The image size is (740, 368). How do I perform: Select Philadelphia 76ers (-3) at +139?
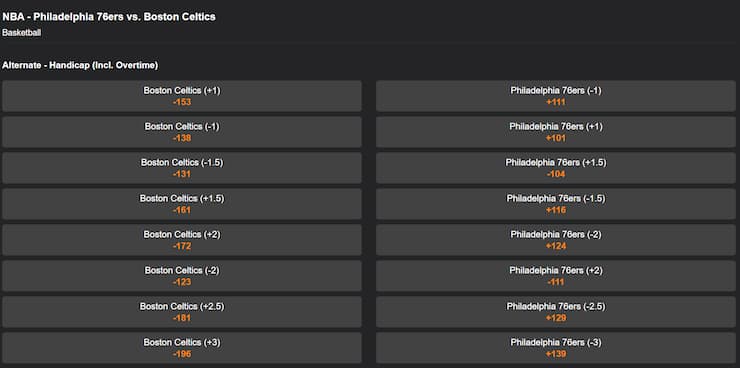pyautogui.click(x=555, y=348)
